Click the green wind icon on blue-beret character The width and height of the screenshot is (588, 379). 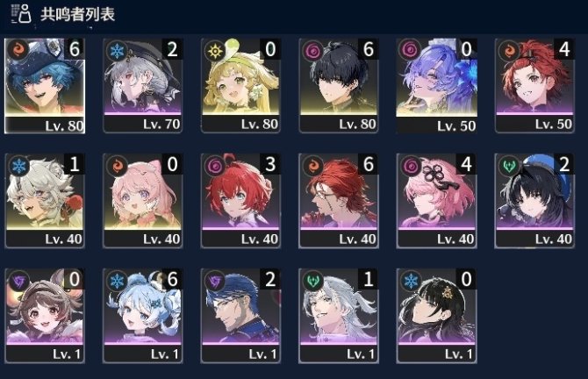pos(508,165)
